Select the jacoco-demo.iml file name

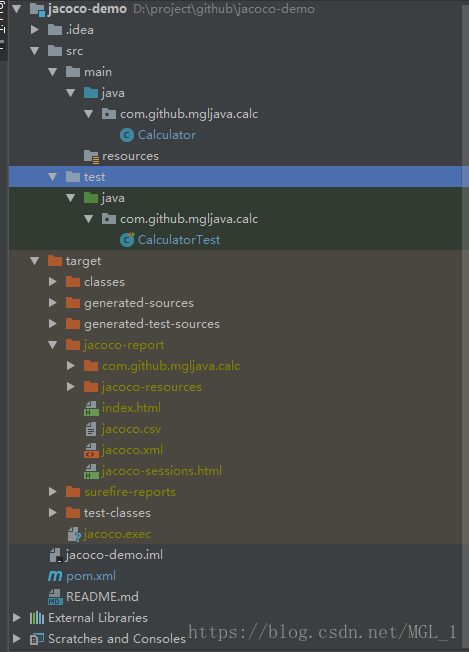pos(114,555)
